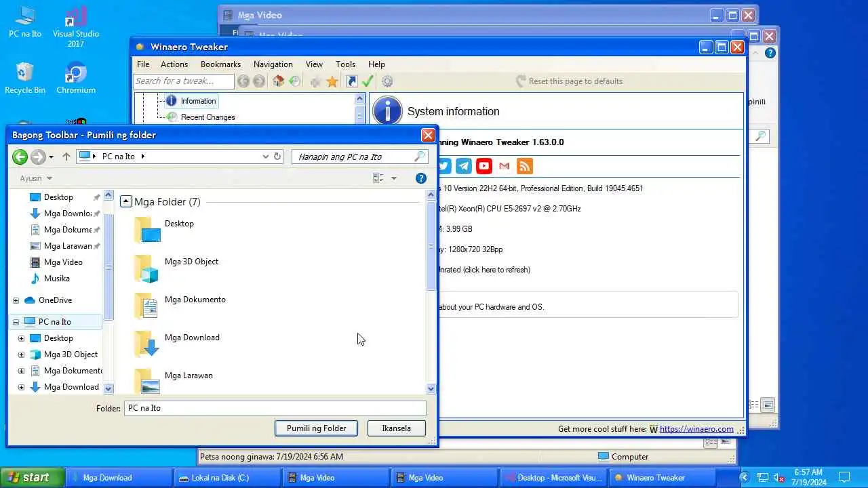
Task: Switch to Lokal na Disk (C:) taskbar button
Action: [226, 478]
